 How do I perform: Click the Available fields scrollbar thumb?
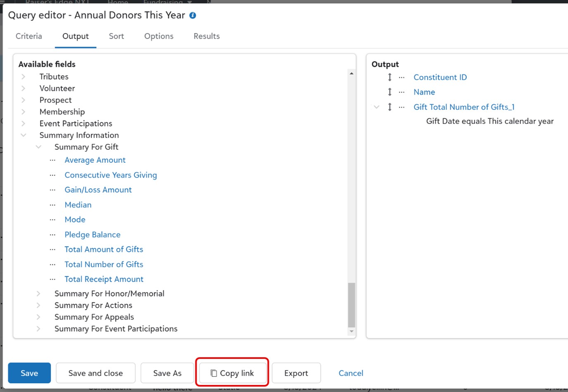pyautogui.click(x=352, y=305)
